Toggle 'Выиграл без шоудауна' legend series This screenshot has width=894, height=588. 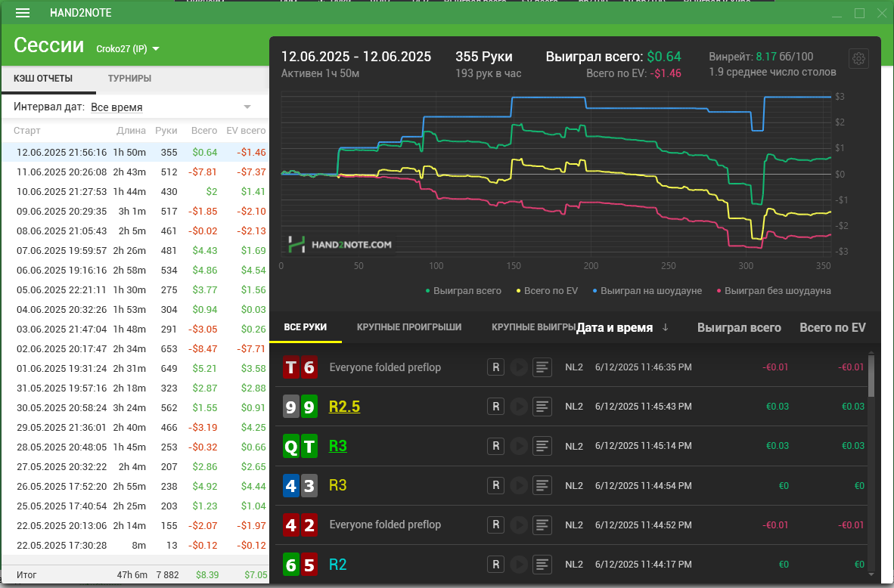(x=774, y=290)
